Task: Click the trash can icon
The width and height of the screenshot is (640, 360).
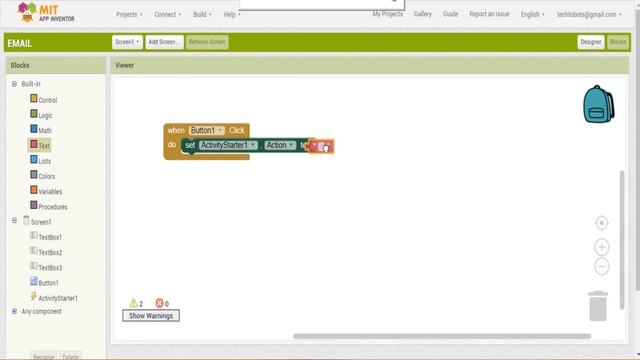Action: [x=598, y=306]
